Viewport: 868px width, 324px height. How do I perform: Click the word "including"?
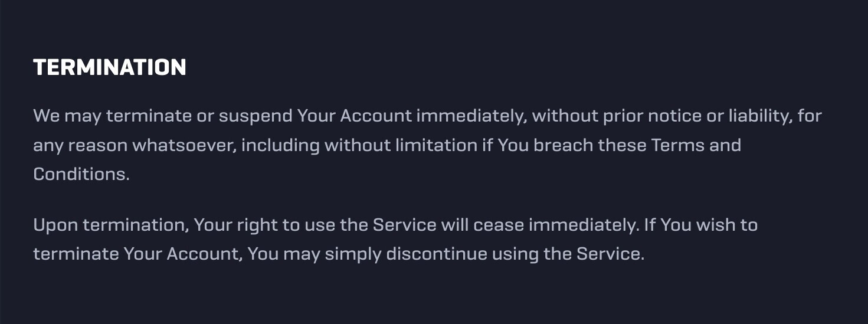point(280,146)
